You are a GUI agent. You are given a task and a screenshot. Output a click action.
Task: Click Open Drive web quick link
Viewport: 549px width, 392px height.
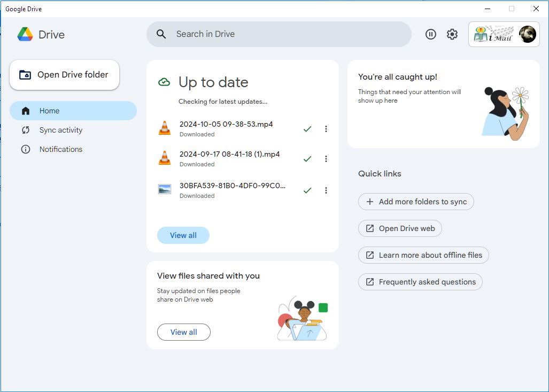click(x=400, y=228)
